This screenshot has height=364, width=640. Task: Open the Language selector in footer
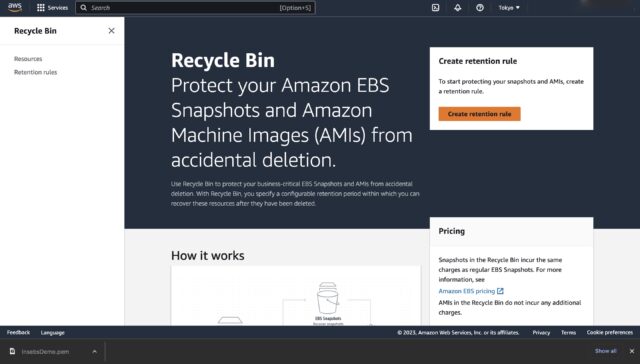pos(53,333)
